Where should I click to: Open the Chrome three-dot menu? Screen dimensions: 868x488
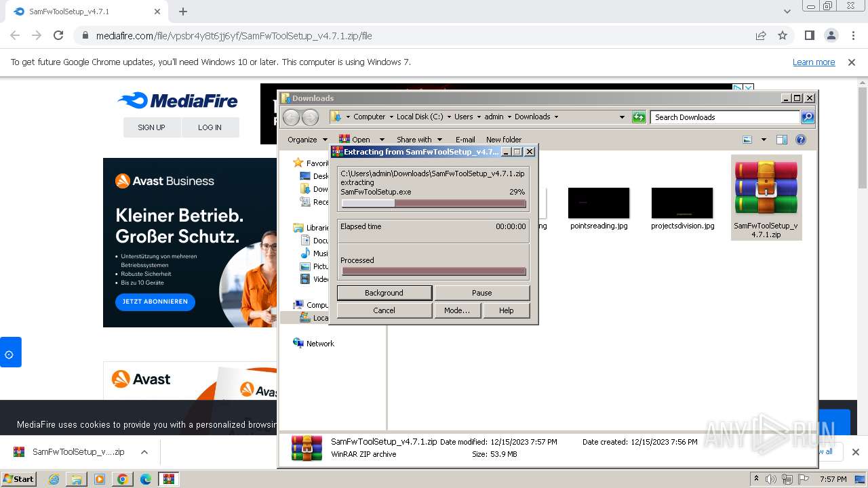pyautogui.click(x=852, y=35)
